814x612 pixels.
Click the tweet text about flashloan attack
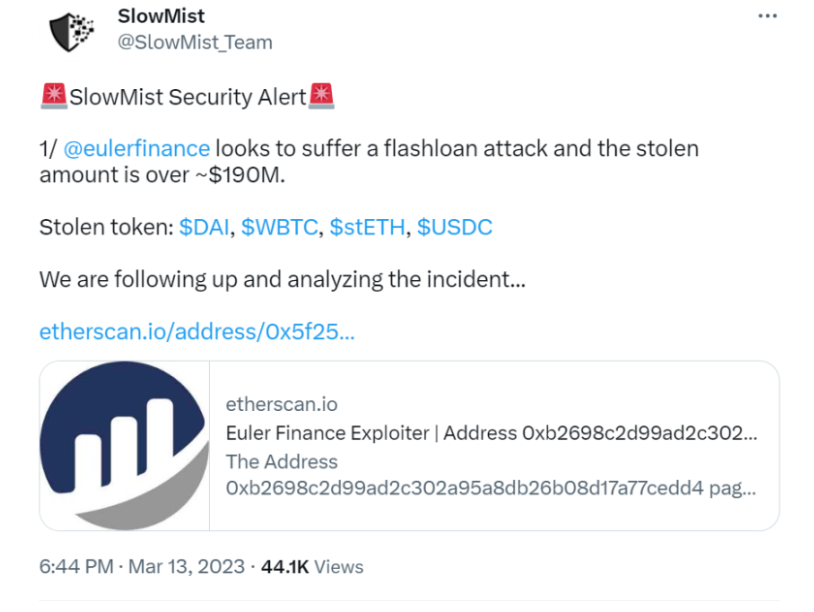pyautogui.click(x=369, y=161)
